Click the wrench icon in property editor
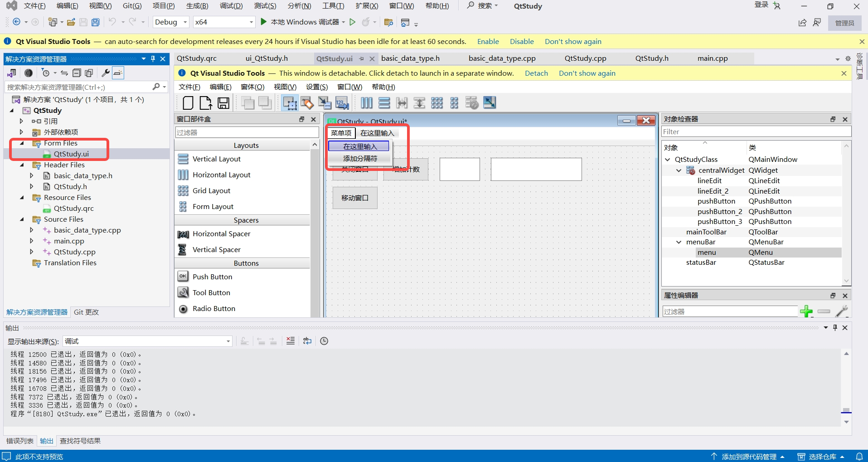The height and width of the screenshot is (462, 868). (842, 311)
